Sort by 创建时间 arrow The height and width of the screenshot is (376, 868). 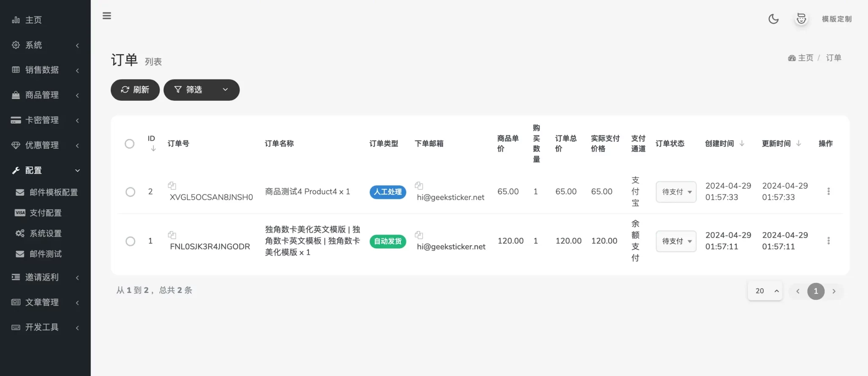[742, 144]
